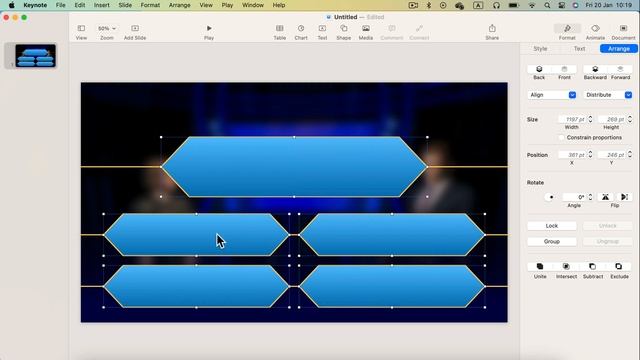Open the Insert menu
The image size is (640, 360).
point(102,5)
